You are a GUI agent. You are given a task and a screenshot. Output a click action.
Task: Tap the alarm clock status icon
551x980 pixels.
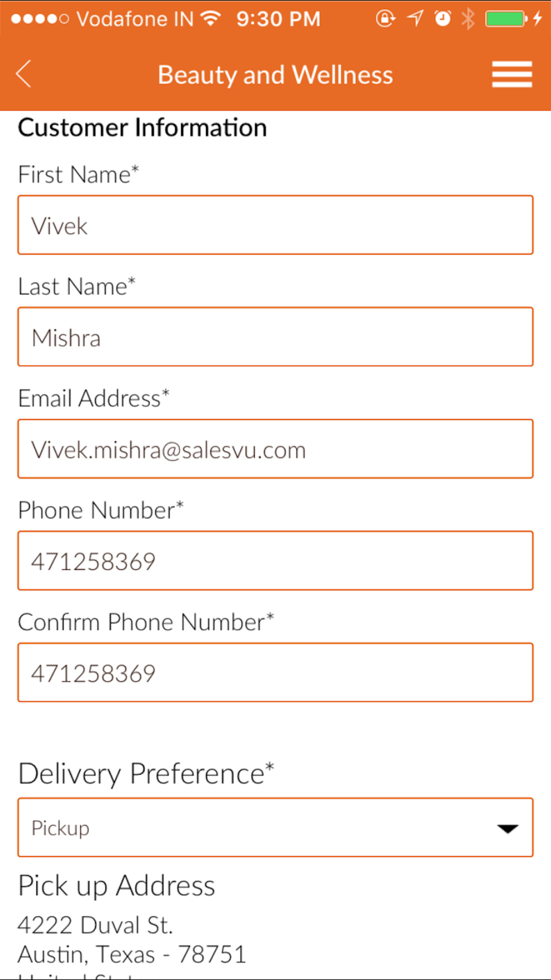click(442, 19)
